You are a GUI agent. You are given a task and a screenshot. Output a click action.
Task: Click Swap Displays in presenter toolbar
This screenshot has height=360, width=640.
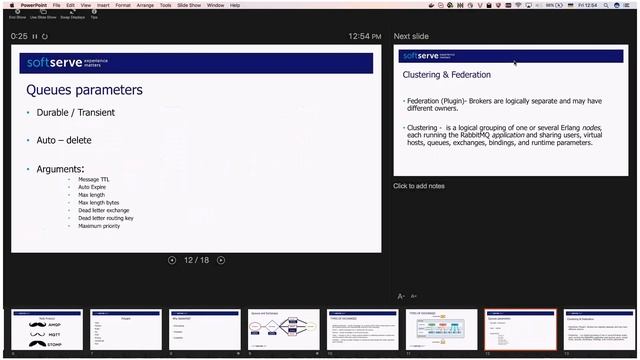pos(73,14)
